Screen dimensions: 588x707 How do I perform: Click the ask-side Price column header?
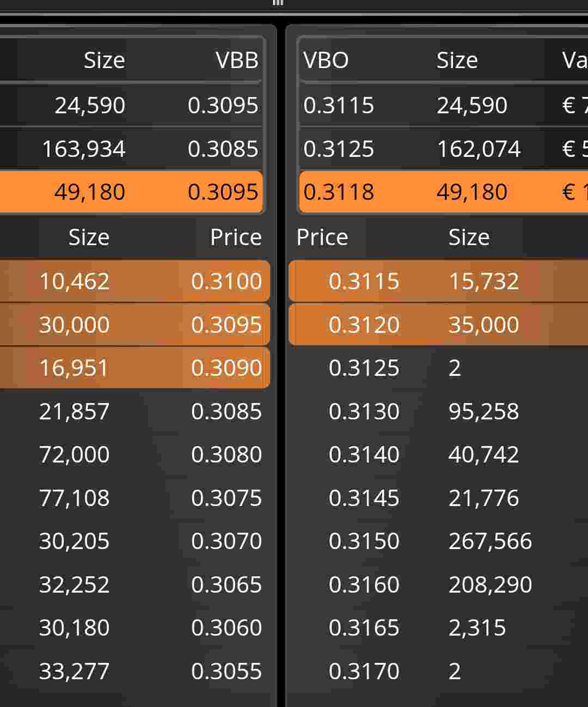point(322,237)
